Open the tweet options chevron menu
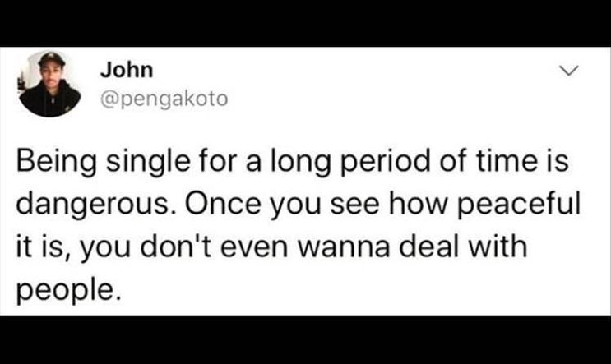The width and height of the screenshot is (611, 364). (x=569, y=71)
